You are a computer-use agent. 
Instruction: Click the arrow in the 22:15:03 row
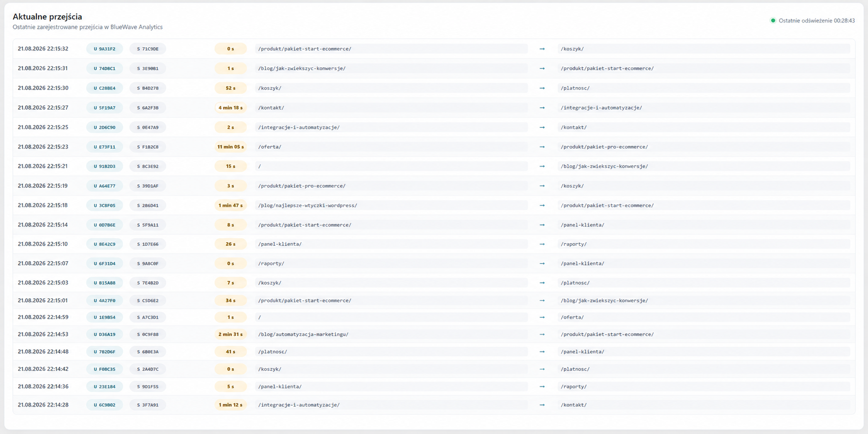(542, 283)
